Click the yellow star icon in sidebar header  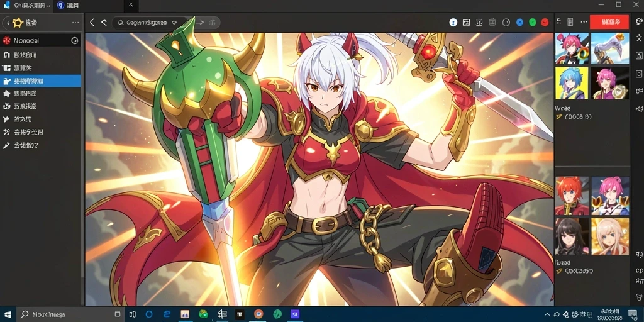tap(18, 23)
